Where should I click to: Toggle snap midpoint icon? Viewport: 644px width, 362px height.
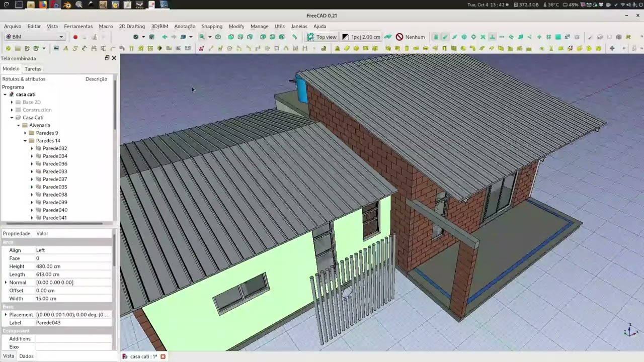click(455, 37)
